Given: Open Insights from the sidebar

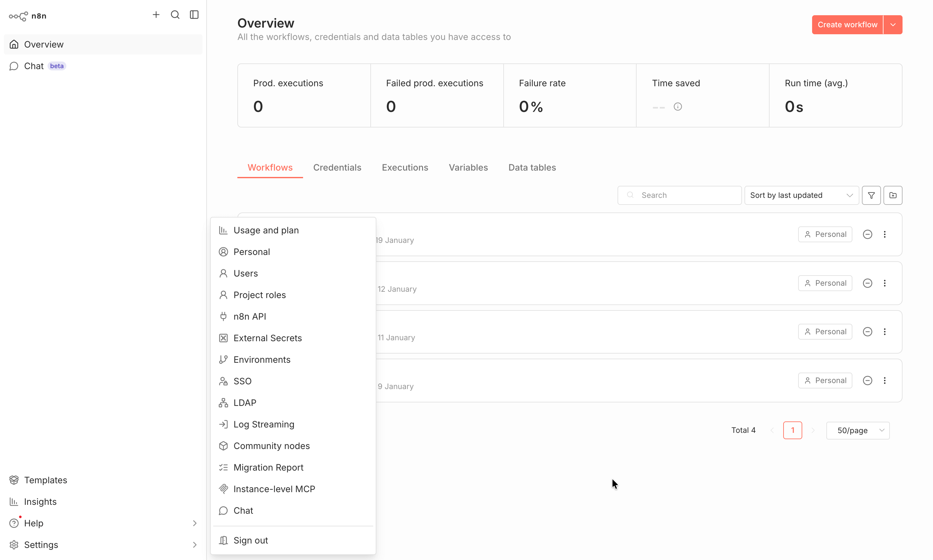Looking at the screenshot, I should 40,502.
